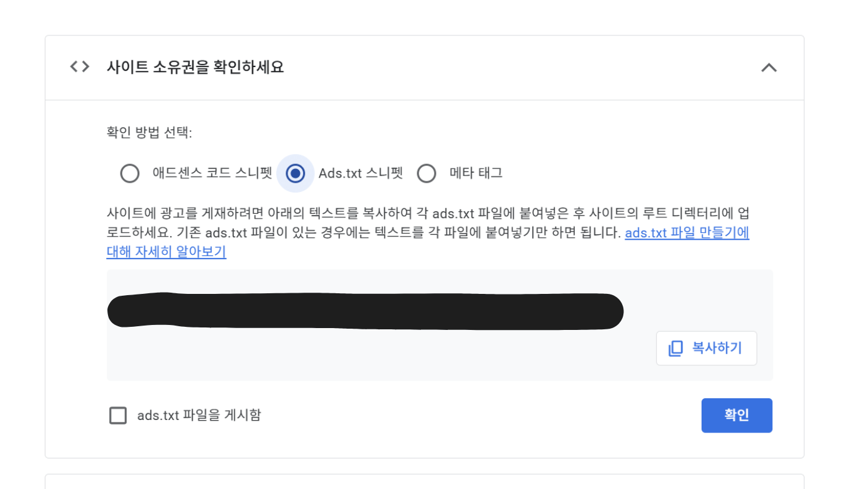This screenshot has height=489, width=868.
Task: Check the ads.txt 파일을 게시함 checkbox
Action: tap(118, 415)
